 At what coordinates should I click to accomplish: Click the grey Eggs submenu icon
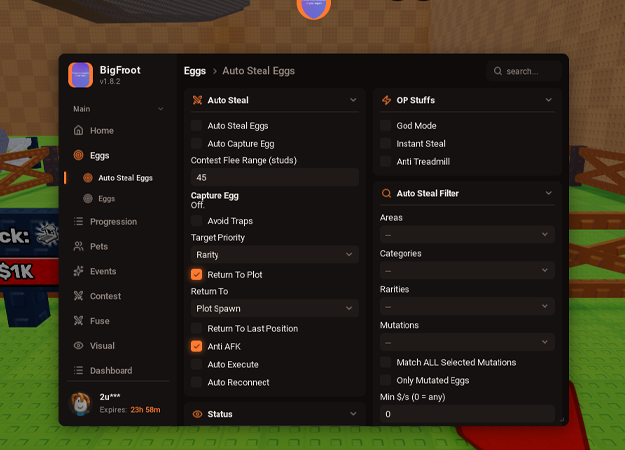pos(88,198)
